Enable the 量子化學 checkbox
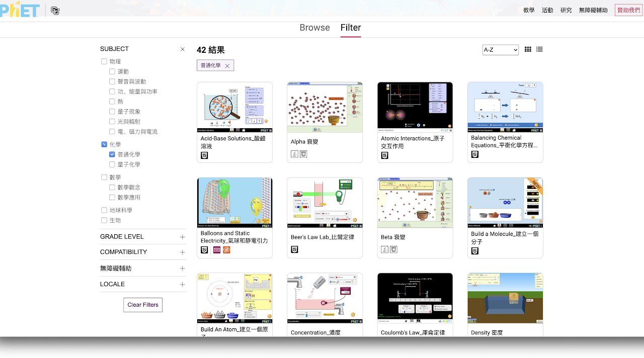The width and height of the screenshot is (644, 358). tap(112, 164)
